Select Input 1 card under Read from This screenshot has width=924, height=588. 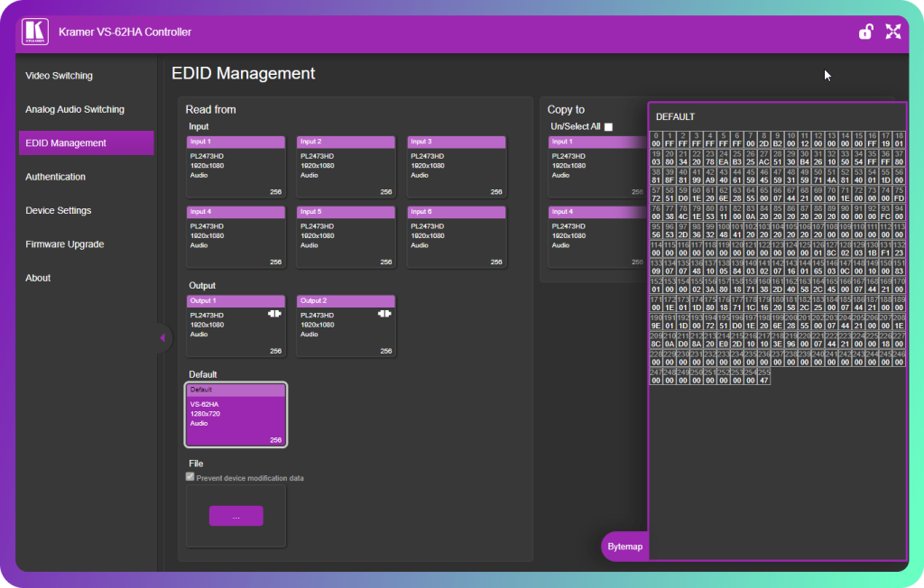[x=236, y=167]
